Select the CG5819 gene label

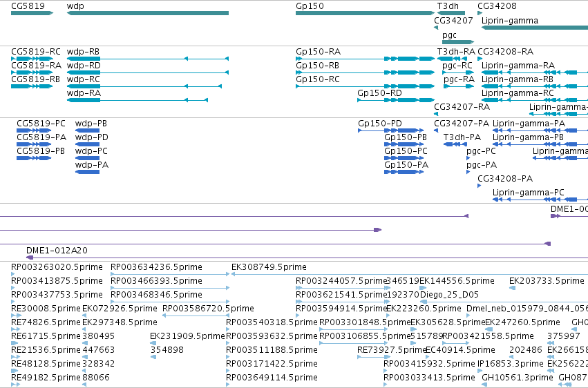coord(28,6)
